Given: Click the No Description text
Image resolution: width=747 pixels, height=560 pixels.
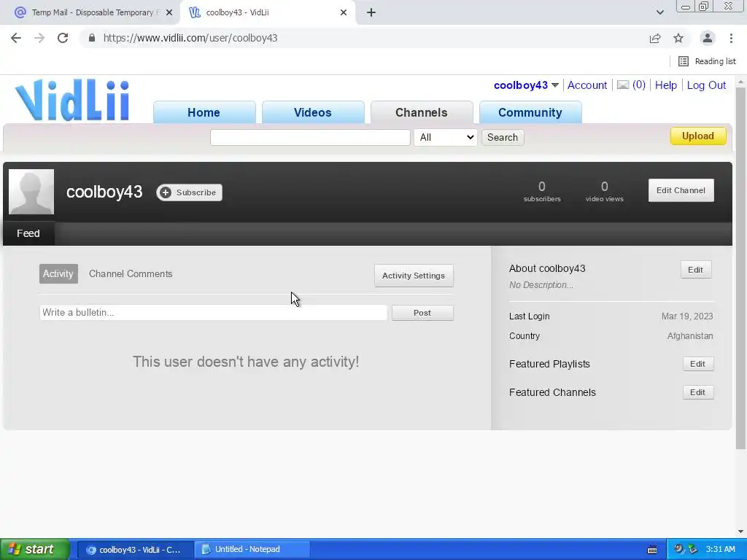Looking at the screenshot, I should [541, 285].
